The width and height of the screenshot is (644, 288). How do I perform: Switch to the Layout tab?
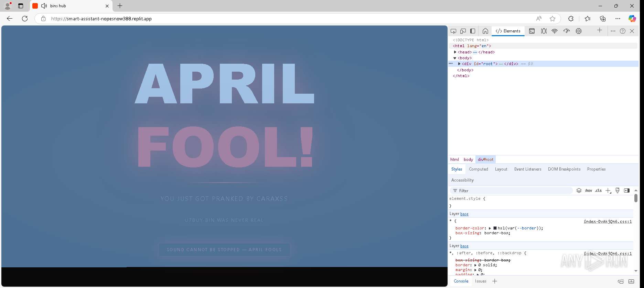click(501, 169)
